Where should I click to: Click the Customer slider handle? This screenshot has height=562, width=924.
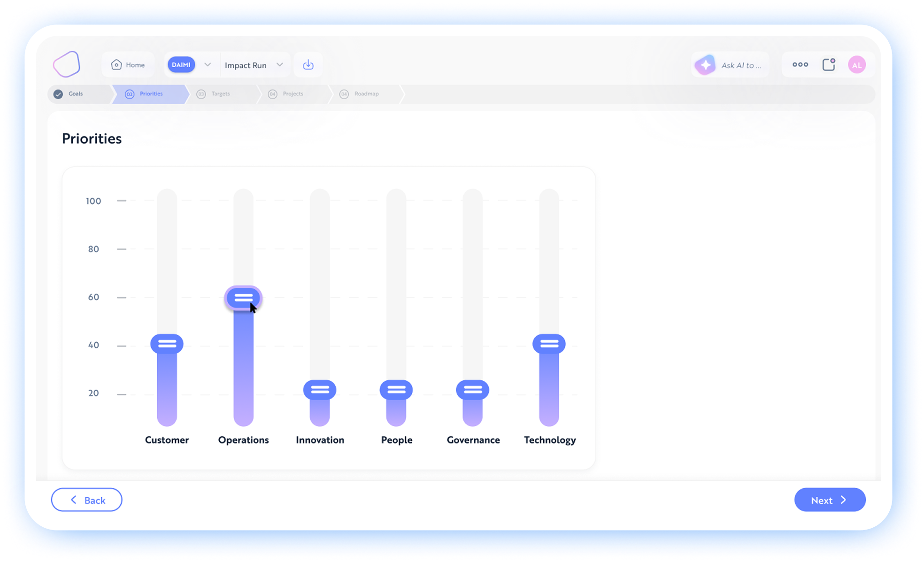point(167,344)
